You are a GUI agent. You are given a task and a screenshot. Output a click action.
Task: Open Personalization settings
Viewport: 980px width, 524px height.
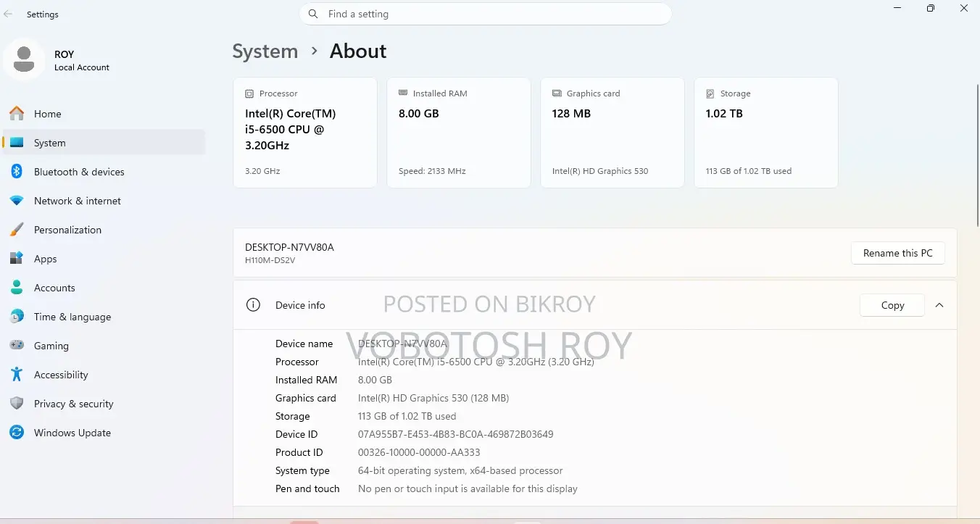tap(104, 230)
